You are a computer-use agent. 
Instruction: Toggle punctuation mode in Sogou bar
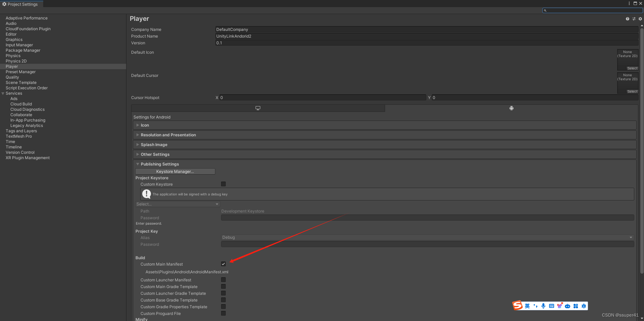[535, 306]
